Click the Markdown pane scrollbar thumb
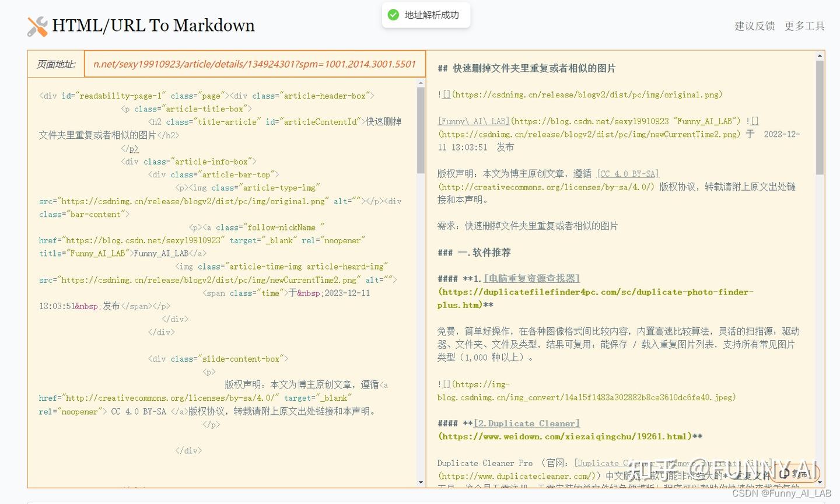 coord(820,117)
